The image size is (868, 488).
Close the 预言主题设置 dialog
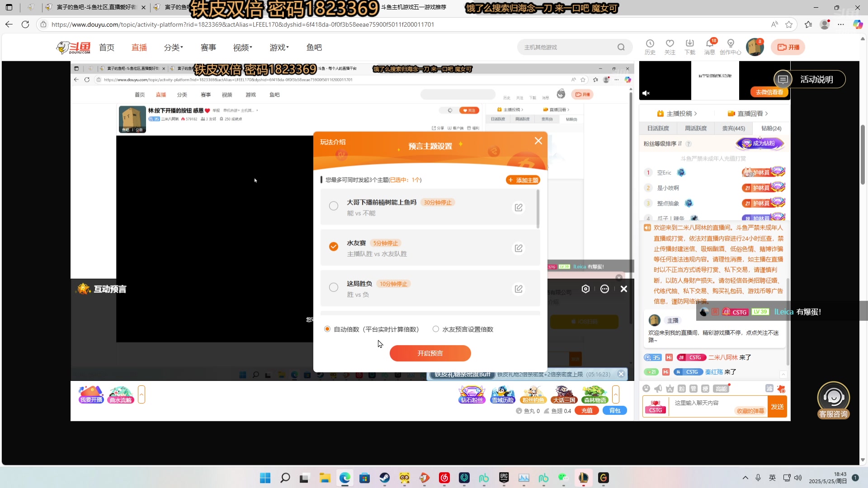[538, 141]
